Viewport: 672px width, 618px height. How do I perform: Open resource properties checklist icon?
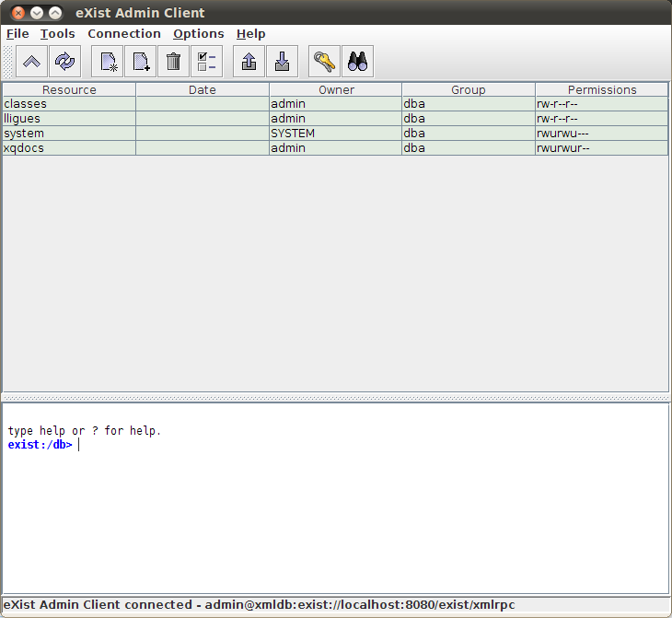206,62
